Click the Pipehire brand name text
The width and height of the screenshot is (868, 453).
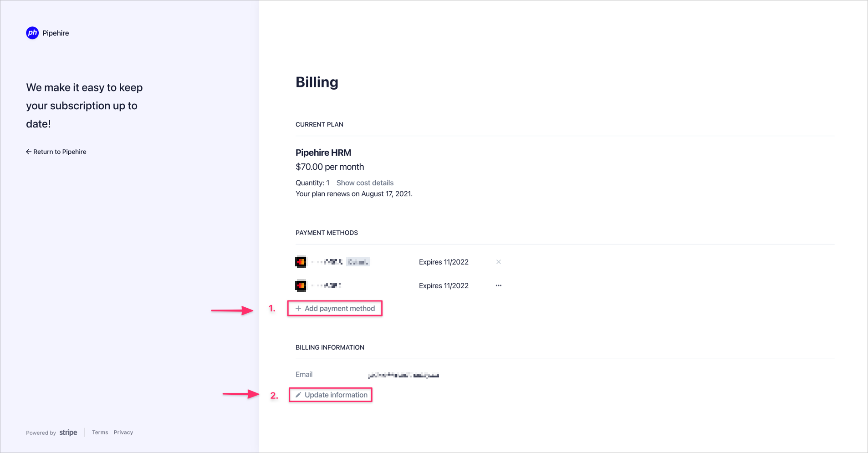[56, 33]
